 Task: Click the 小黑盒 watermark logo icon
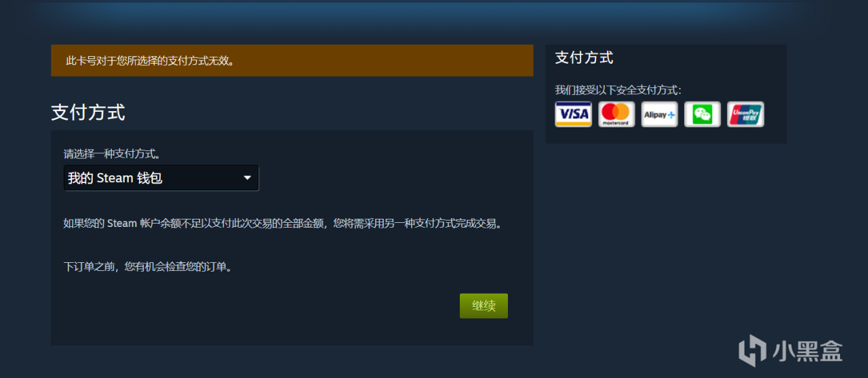click(x=752, y=351)
